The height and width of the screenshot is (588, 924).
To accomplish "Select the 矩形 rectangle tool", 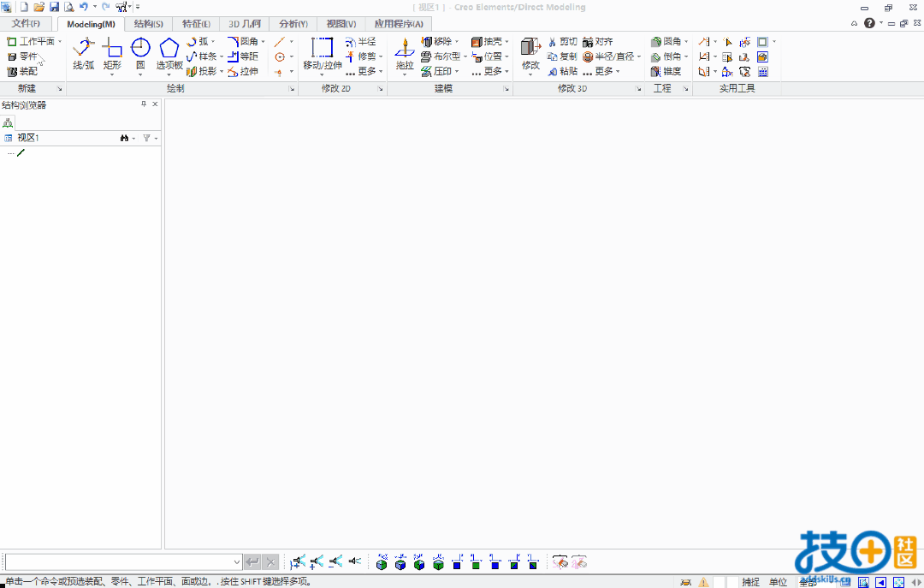I will pyautogui.click(x=112, y=54).
